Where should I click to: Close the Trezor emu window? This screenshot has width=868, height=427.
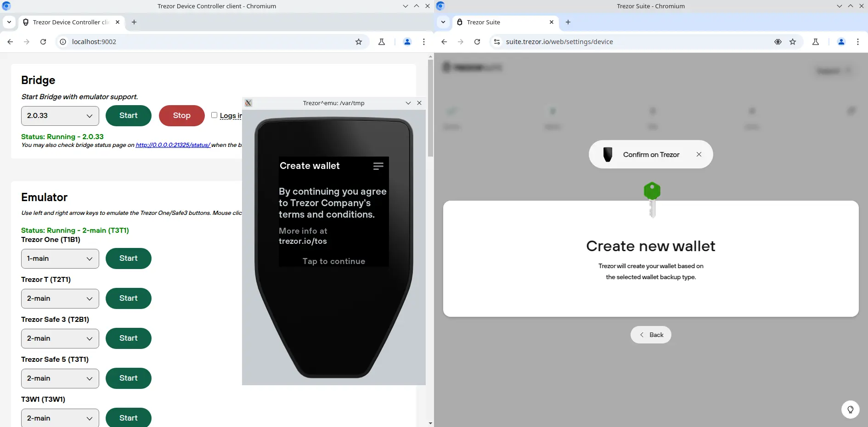pyautogui.click(x=419, y=103)
